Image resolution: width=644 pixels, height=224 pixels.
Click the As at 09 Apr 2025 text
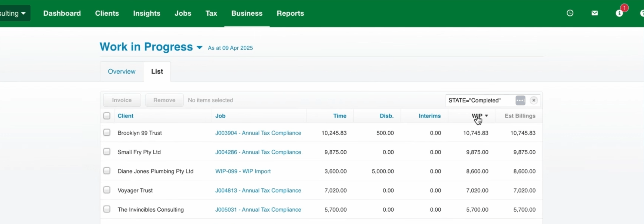click(230, 48)
